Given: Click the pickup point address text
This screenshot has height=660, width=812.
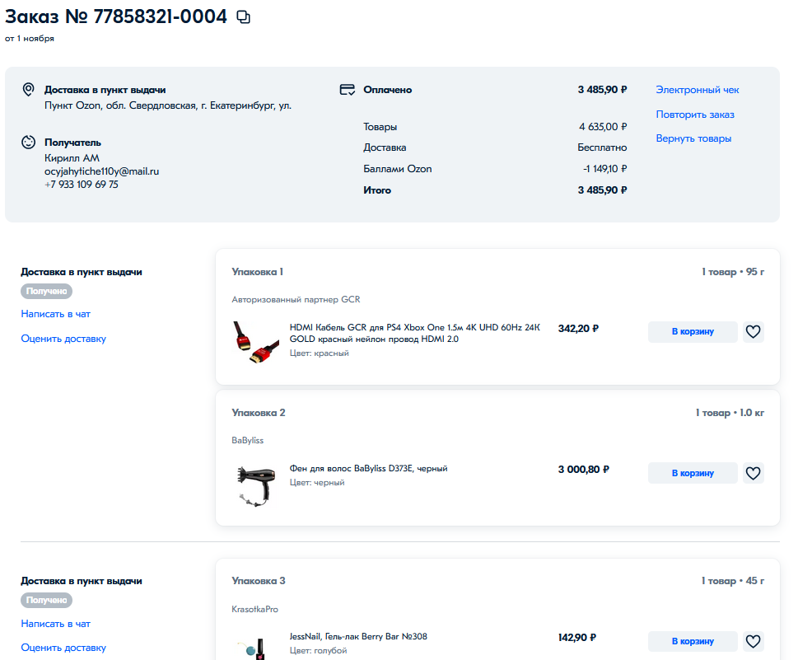Looking at the screenshot, I should [x=168, y=105].
